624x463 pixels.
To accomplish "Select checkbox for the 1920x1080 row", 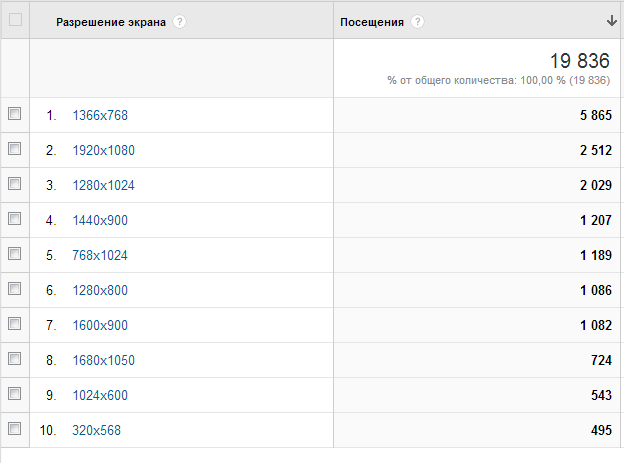I will (x=14, y=149).
